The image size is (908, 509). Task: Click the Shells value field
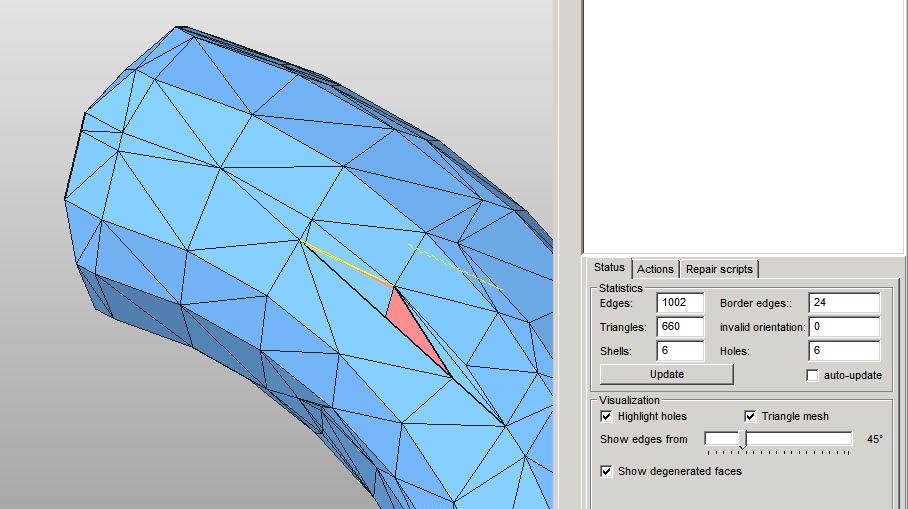(680, 351)
